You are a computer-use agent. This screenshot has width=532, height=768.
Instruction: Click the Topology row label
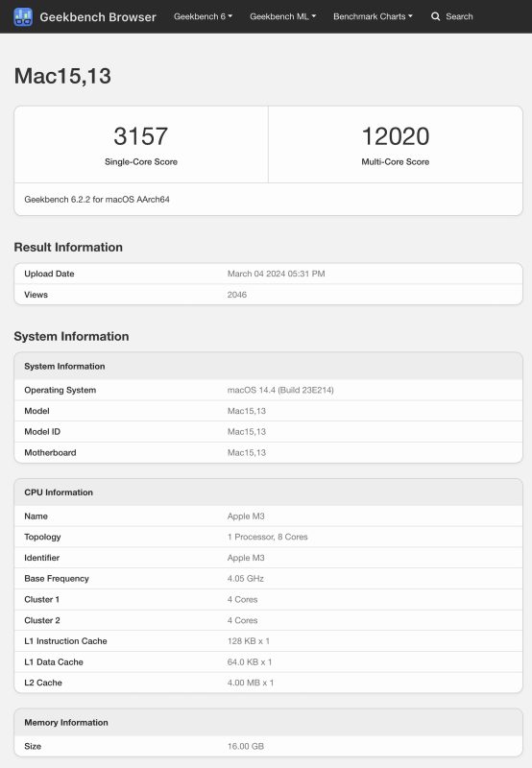pyautogui.click(x=42, y=537)
